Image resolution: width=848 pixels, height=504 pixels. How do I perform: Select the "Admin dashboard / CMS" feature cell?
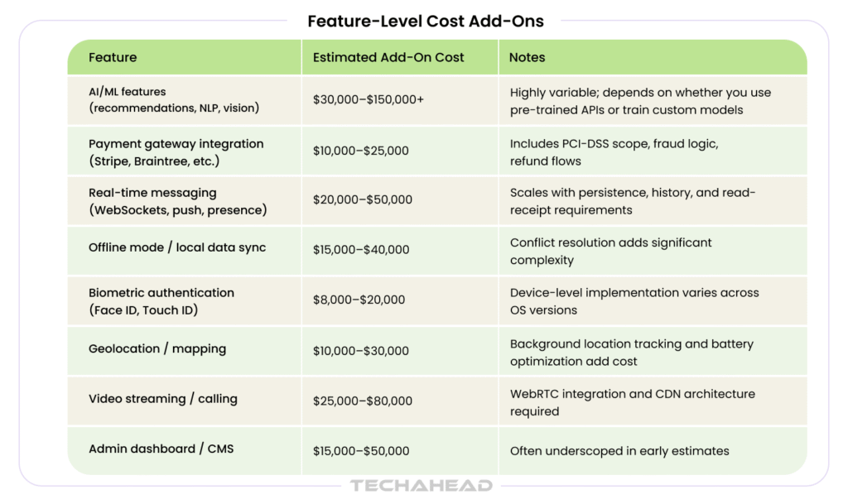pos(161,449)
